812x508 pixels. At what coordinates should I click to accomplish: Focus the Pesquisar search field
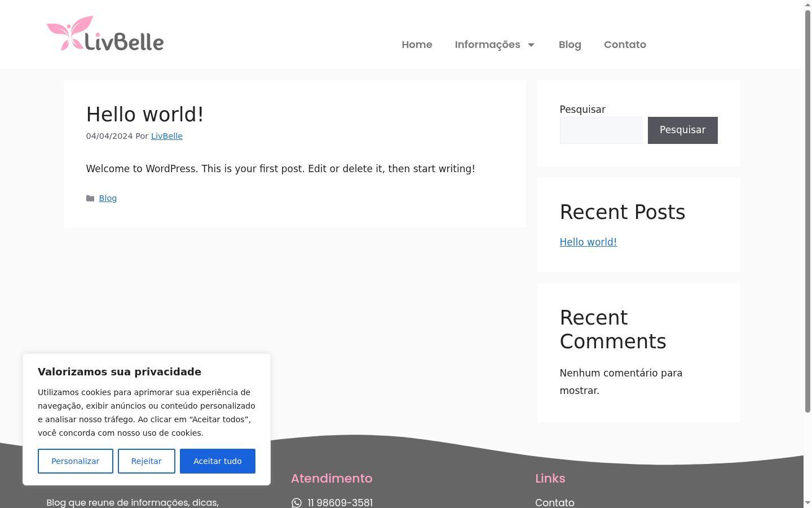601,130
